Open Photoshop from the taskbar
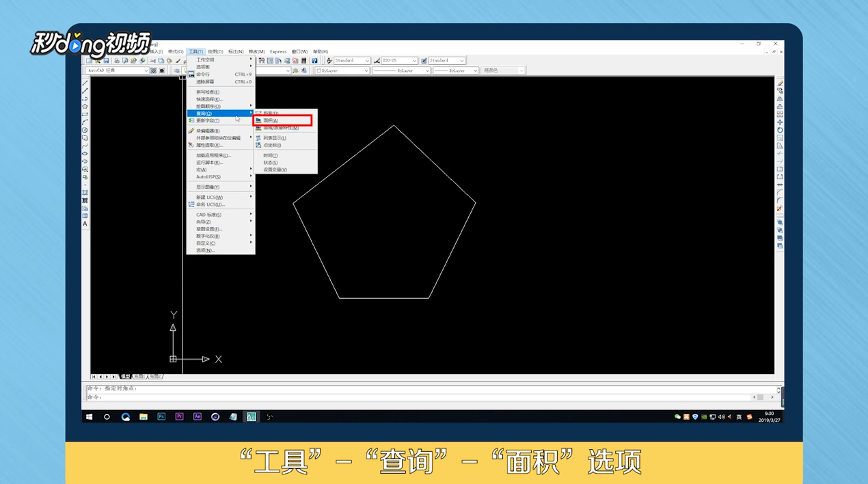Screen dimensions: 868x484 pos(161,416)
